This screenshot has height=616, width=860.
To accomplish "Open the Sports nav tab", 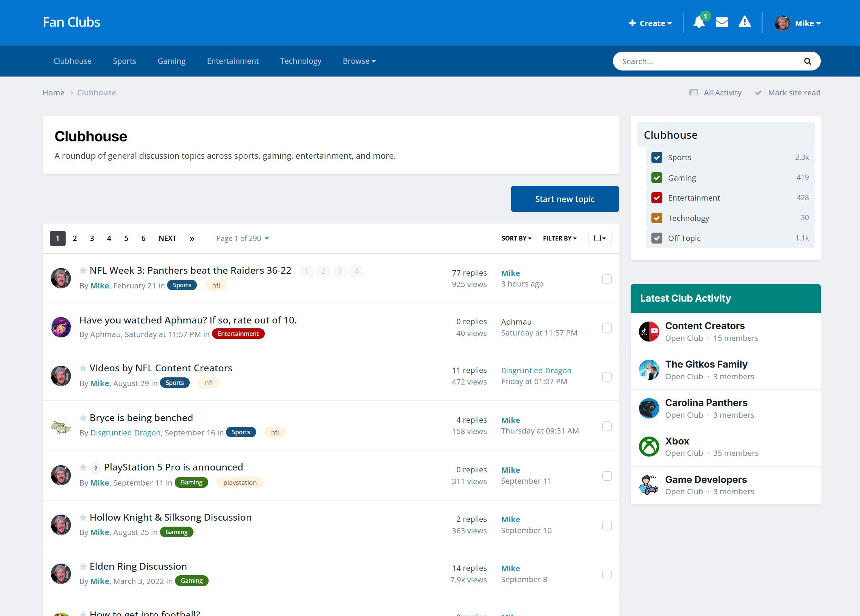I will click(x=124, y=61).
